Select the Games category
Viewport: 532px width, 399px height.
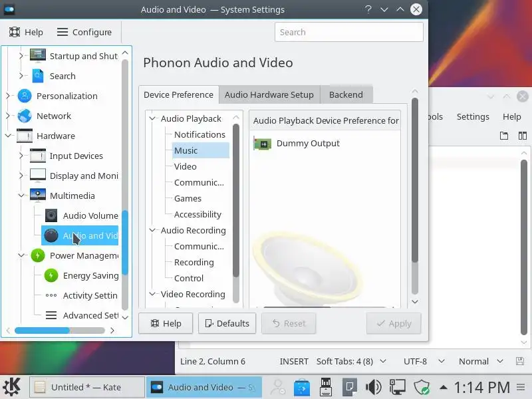[188, 198]
